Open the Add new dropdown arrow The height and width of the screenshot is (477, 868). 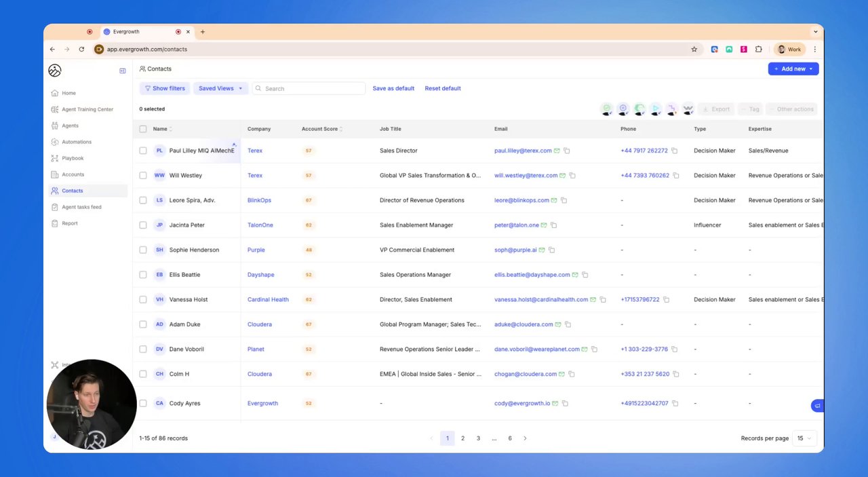(811, 69)
